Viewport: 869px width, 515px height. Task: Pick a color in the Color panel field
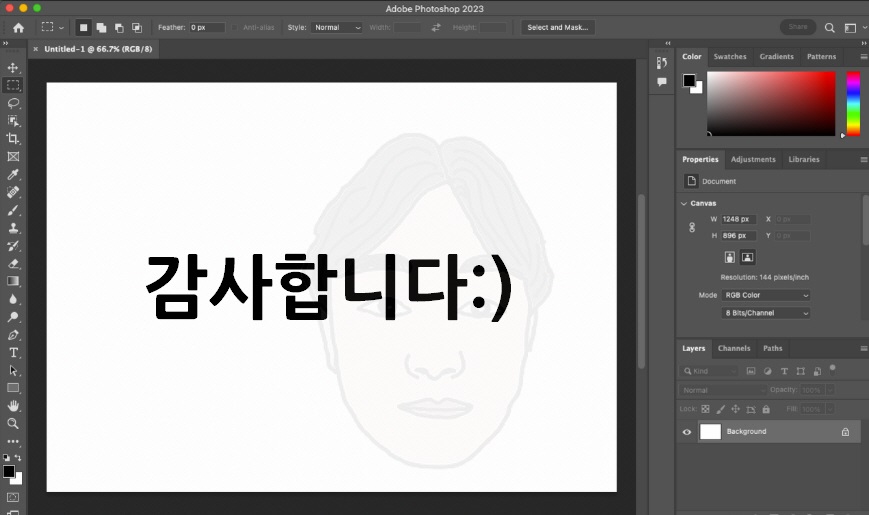coord(770,103)
